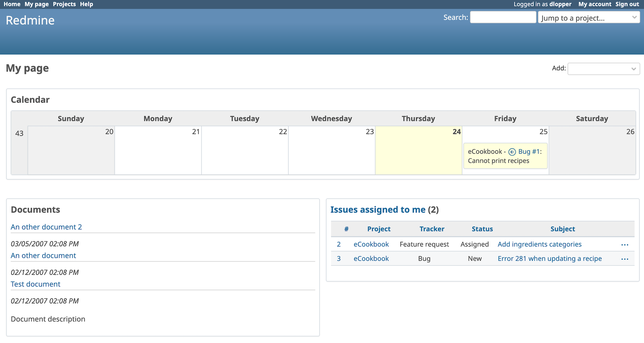Image resolution: width=644 pixels, height=343 pixels.
Task: Click the search input field
Action: pos(503,17)
